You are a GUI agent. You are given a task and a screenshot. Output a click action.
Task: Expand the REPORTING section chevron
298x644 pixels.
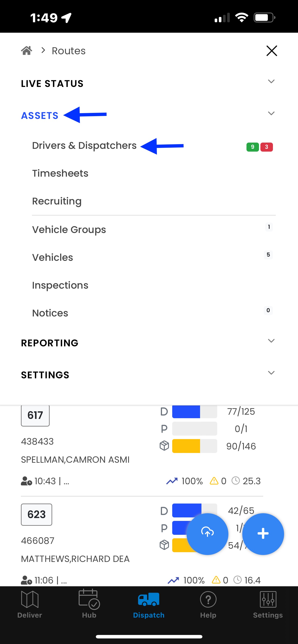(x=271, y=341)
